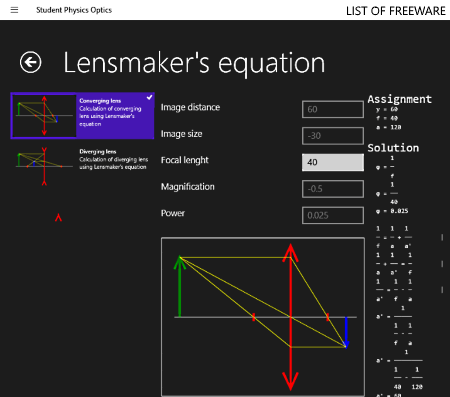
Task: Click the Diverging lens diagram icon
Action: [44, 166]
